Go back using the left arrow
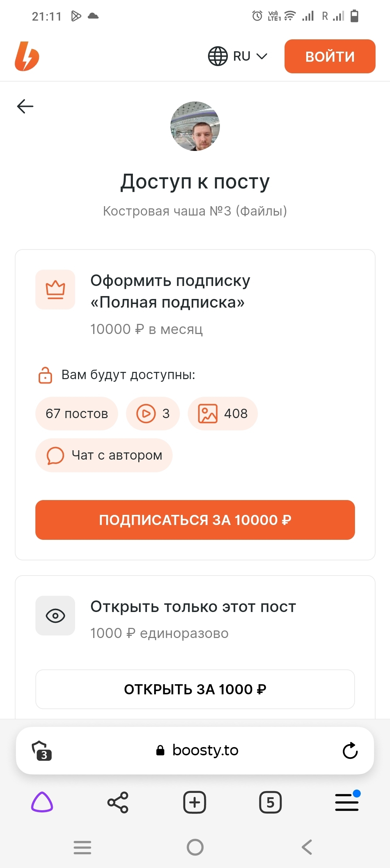 point(25,106)
